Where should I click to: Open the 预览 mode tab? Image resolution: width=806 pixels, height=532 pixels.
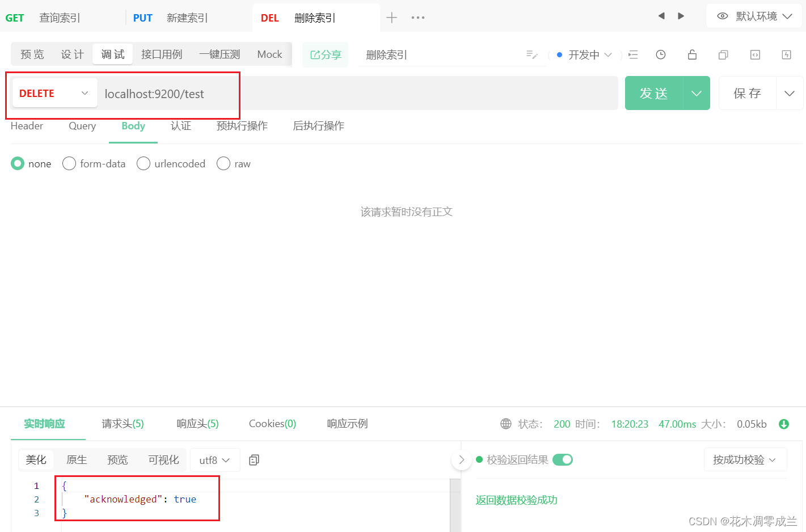pos(32,54)
